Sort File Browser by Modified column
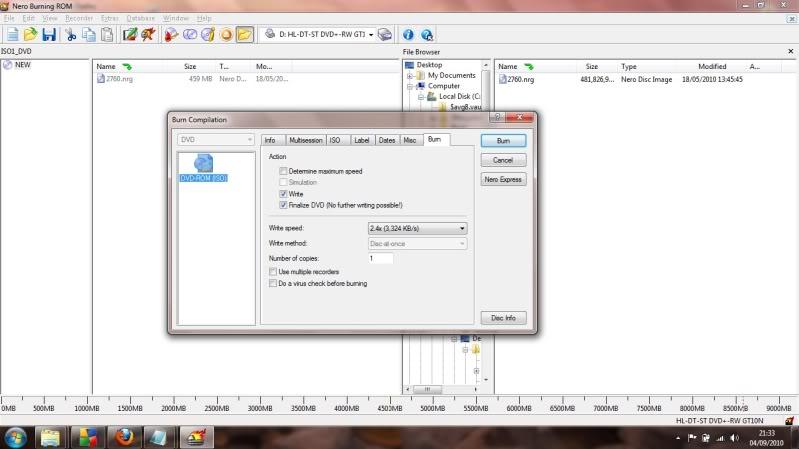This screenshot has height=449, width=799. click(712, 66)
